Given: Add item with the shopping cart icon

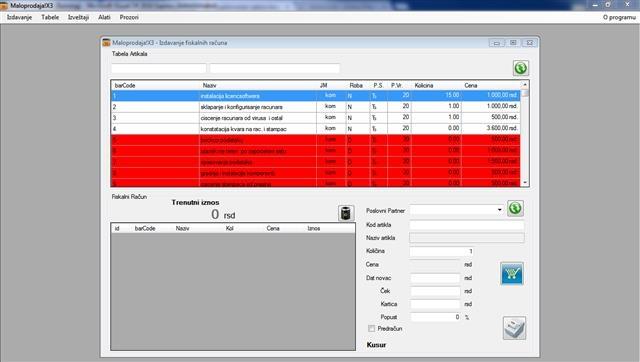Looking at the screenshot, I should coord(512,273).
